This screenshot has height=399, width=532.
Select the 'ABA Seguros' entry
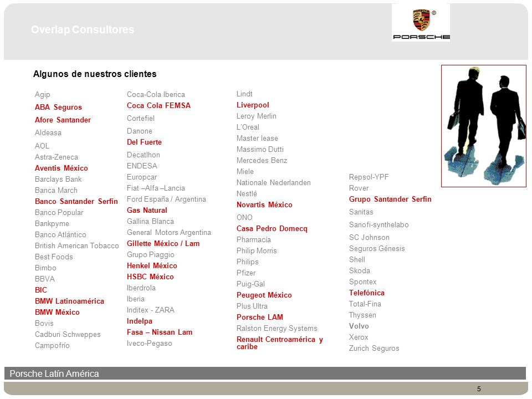[x=58, y=107]
